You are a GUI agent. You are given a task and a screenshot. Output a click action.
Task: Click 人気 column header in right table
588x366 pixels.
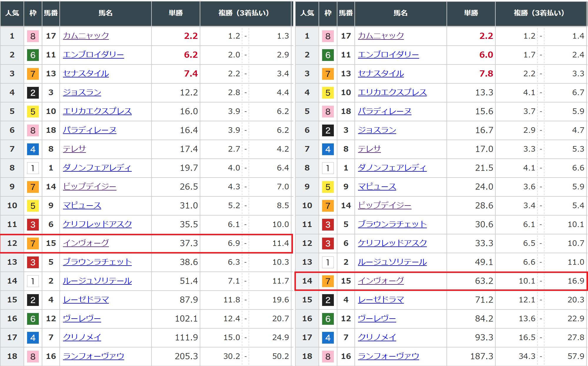point(307,13)
